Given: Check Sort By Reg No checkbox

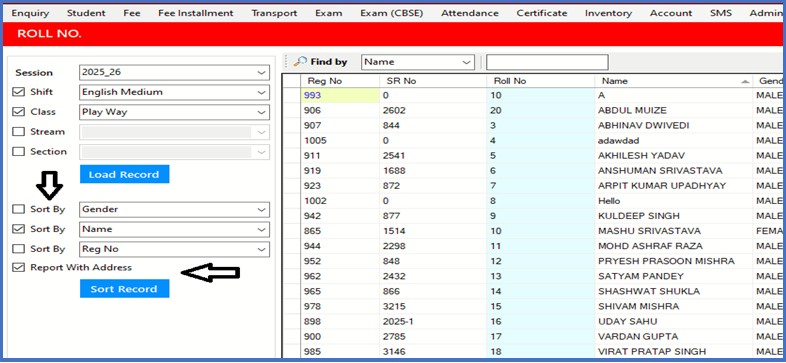Looking at the screenshot, I should coord(19,249).
